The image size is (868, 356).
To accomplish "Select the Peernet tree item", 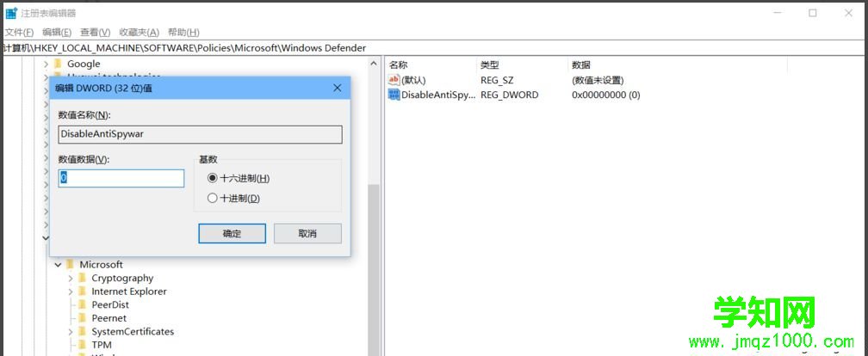I will click(109, 318).
